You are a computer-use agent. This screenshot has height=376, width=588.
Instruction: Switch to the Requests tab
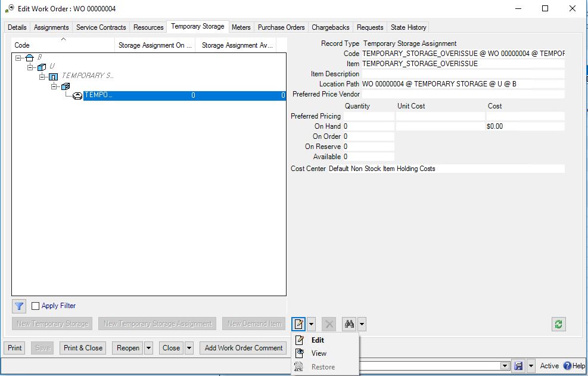pyautogui.click(x=370, y=27)
